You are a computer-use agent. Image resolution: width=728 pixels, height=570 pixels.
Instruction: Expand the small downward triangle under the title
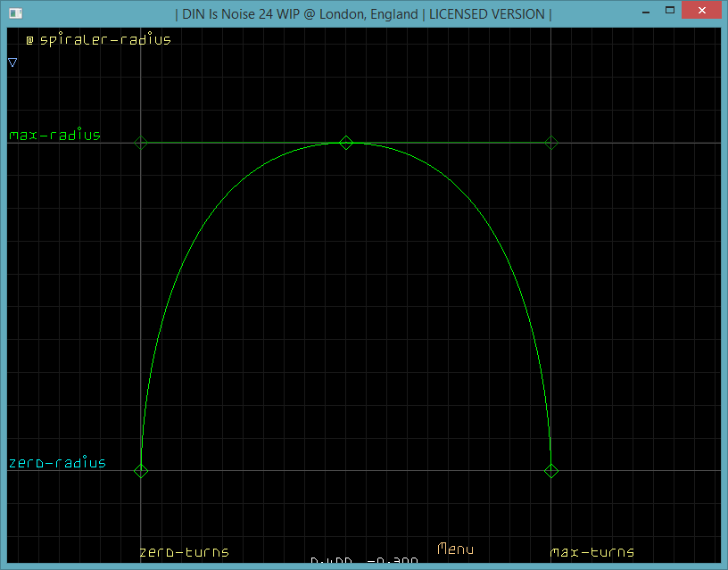(x=12, y=62)
